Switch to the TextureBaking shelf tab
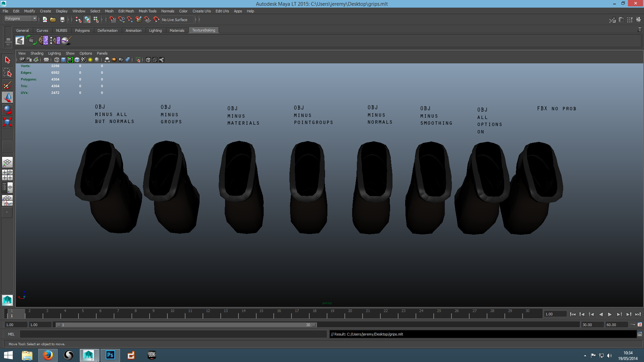 tap(204, 30)
